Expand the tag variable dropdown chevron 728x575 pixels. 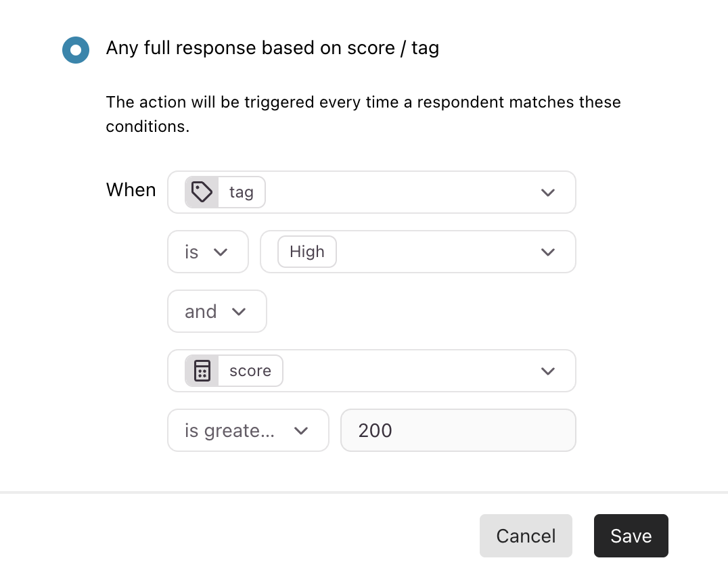click(x=548, y=192)
